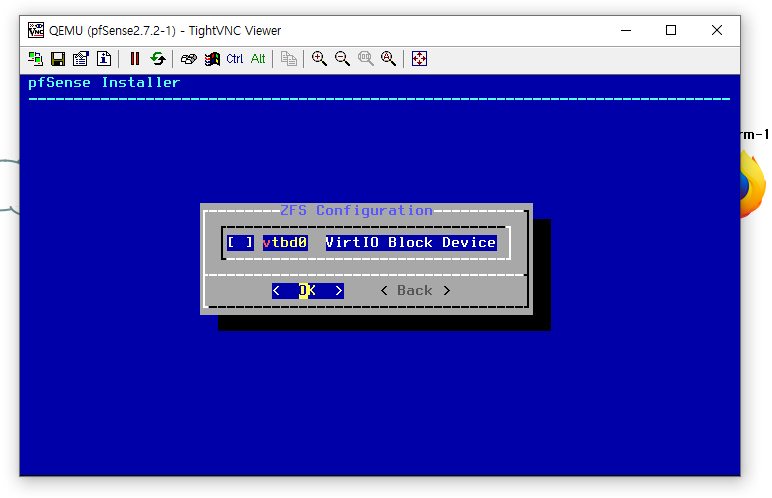Close the TightVNC Viewer window

click(717, 31)
